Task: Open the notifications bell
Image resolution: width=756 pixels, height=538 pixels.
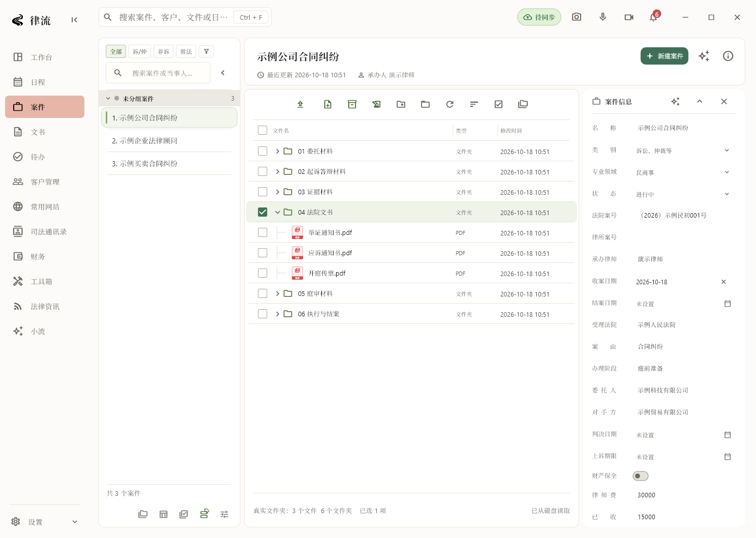Action: pos(654,17)
